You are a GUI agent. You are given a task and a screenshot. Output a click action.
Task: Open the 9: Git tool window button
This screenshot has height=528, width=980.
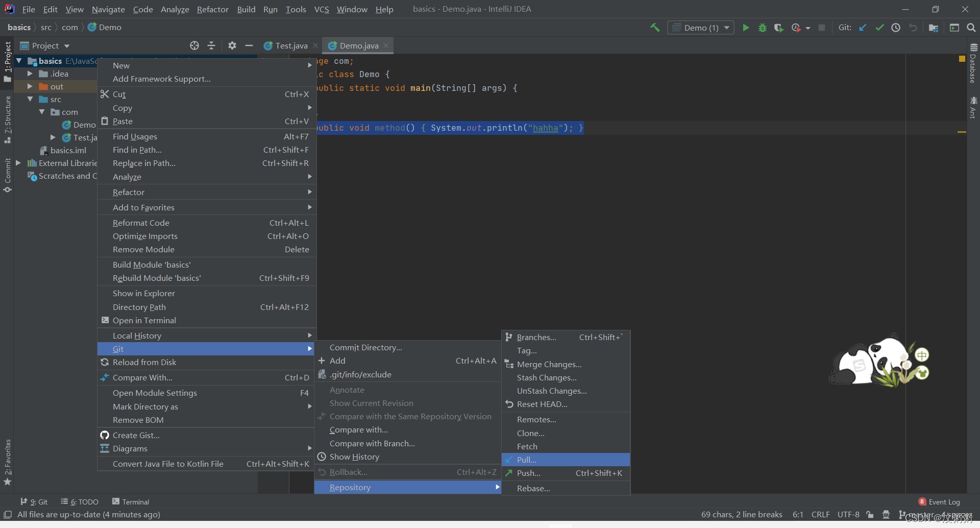(x=34, y=502)
